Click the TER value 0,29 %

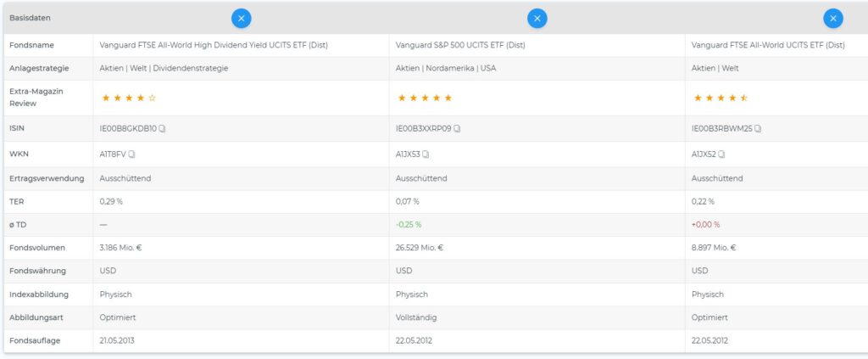pos(111,202)
